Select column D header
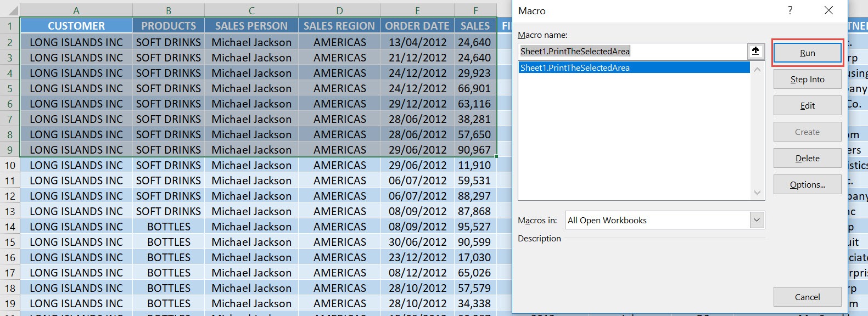Image resolution: width=868 pixels, height=316 pixels. (339, 10)
